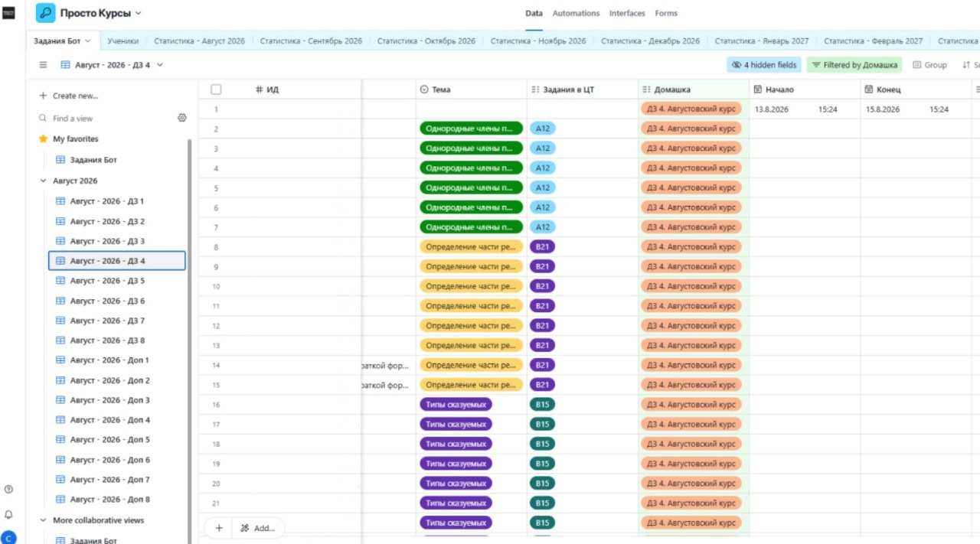
Task: Click Create new... in the sidebar
Action: pos(68,96)
